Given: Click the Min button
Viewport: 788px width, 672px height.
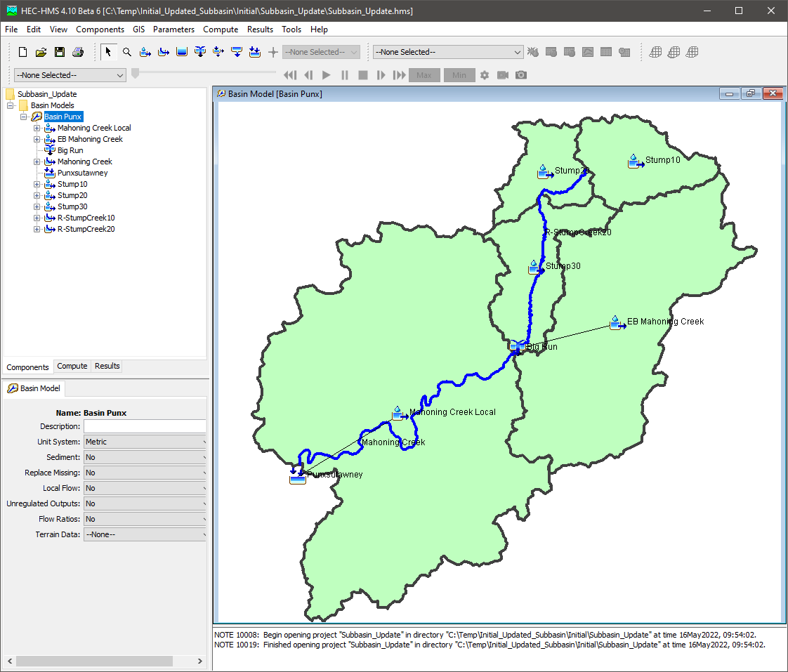Looking at the screenshot, I should (459, 75).
